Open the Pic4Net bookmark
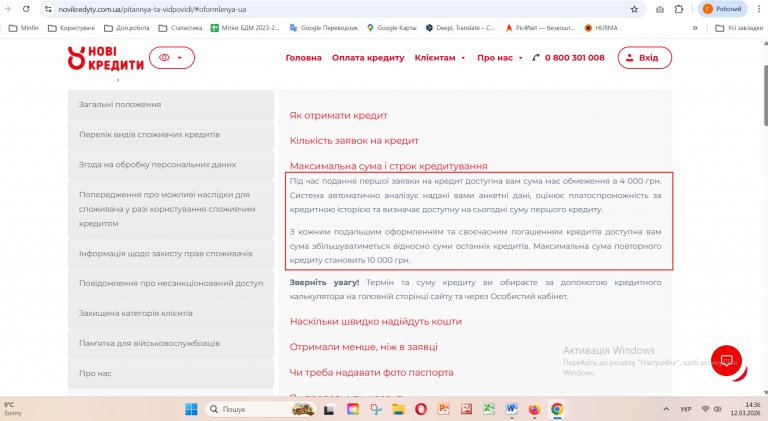Viewport: 768px width, 421px height. (540, 28)
